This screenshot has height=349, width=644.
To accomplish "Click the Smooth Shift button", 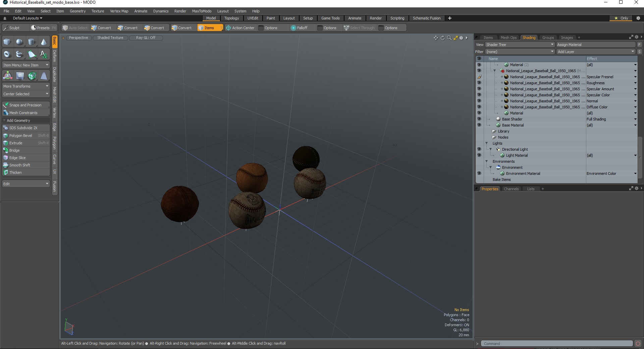I will pyautogui.click(x=26, y=165).
